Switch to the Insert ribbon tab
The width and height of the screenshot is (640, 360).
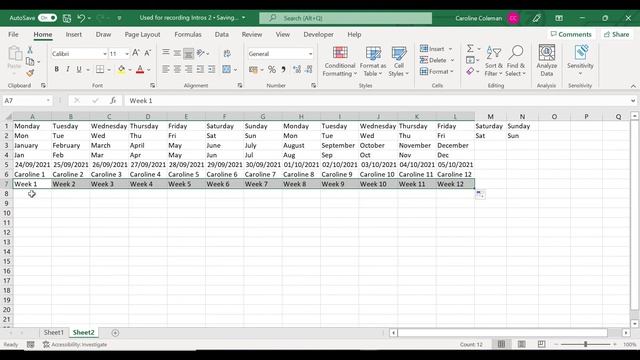click(x=73, y=35)
